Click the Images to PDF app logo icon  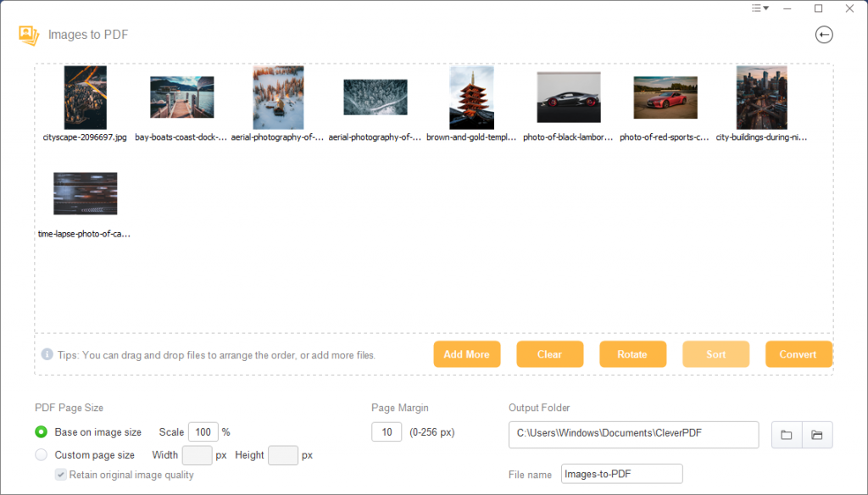click(28, 35)
